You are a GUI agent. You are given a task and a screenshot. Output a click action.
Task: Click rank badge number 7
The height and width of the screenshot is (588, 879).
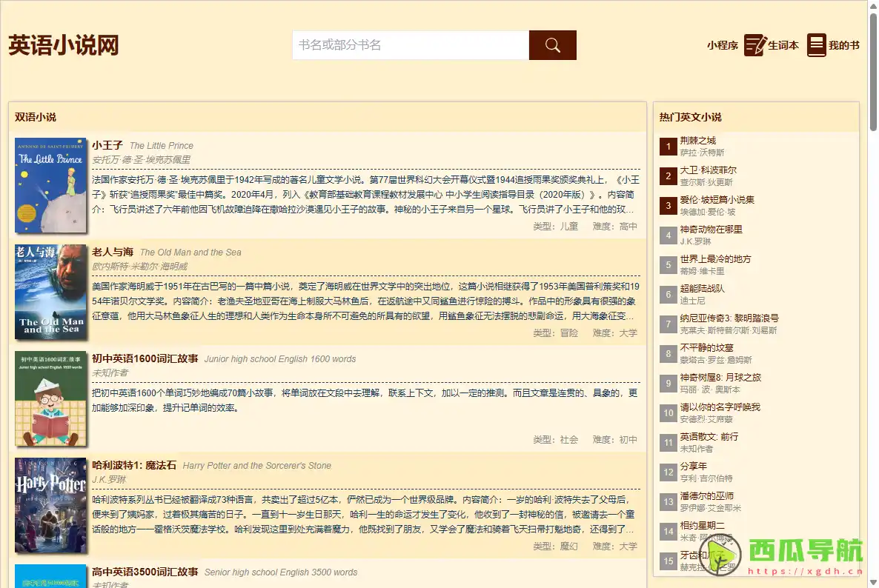click(x=669, y=324)
